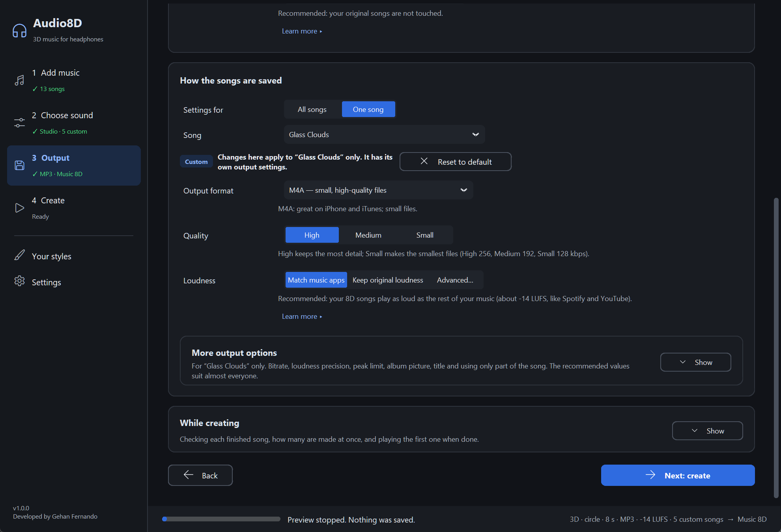Image resolution: width=781 pixels, height=532 pixels.
Task: Show More output options section
Action: point(696,362)
